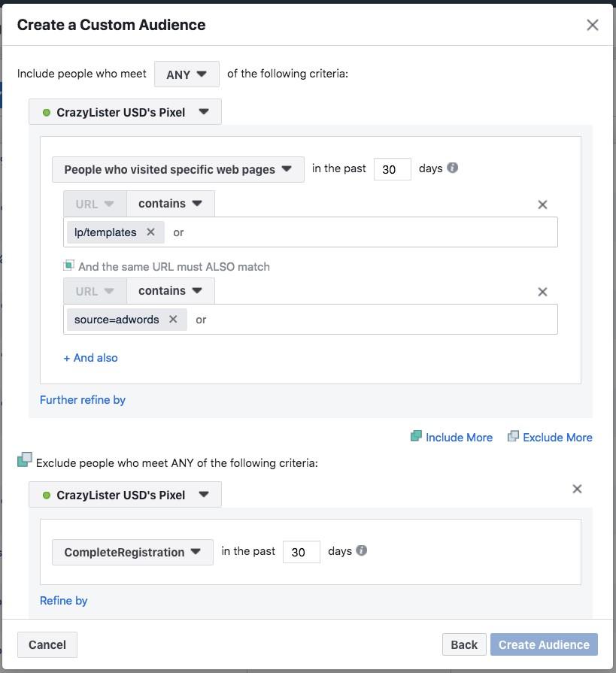Click the Exclude More icon

pyautogui.click(x=513, y=436)
